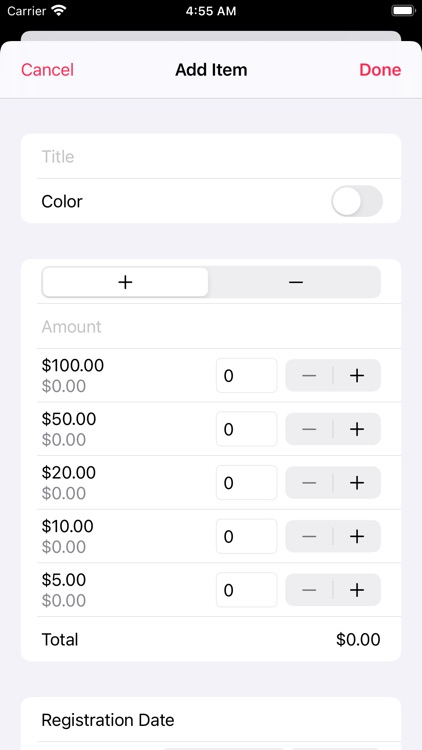This screenshot has width=422, height=750.
Task: Tap the Wi-Fi status bar icon
Action: [x=59, y=11]
